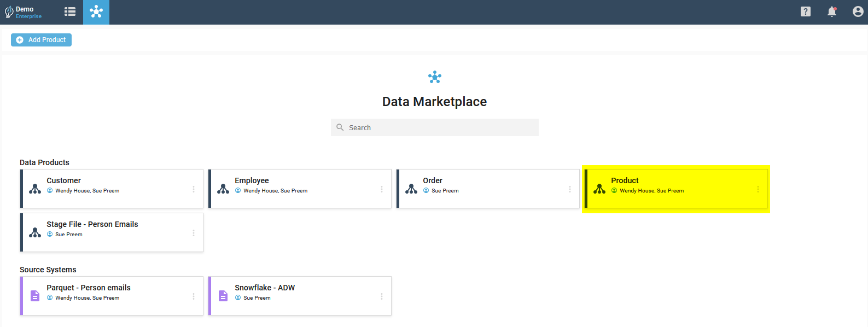868x327 pixels.
Task: Open the list view icon in top bar
Action: (70, 11)
